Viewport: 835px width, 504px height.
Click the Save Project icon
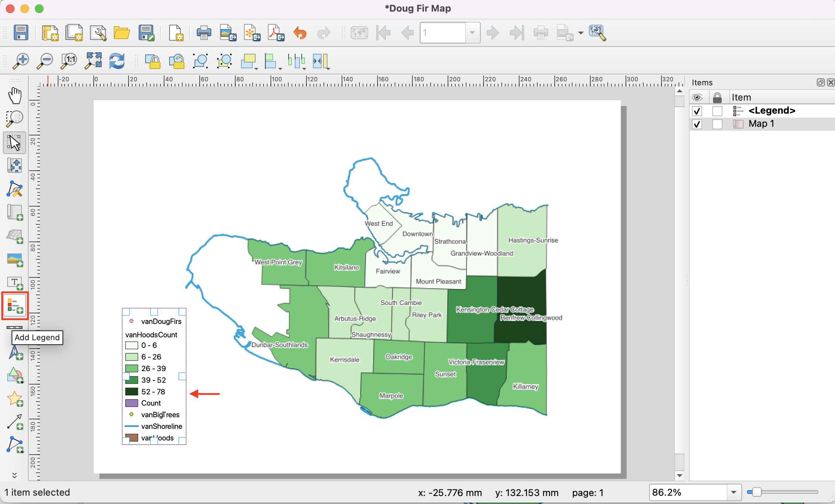coord(21,33)
